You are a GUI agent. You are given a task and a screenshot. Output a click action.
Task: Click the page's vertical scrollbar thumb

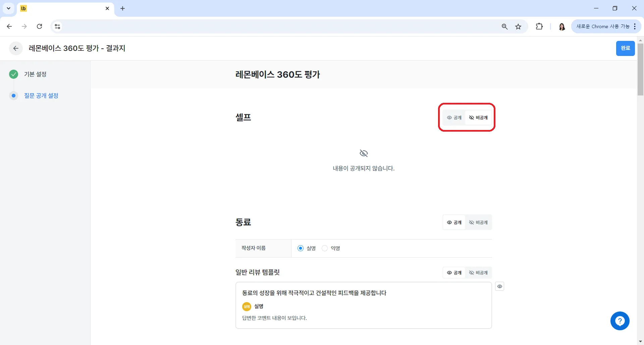tap(640, 69)
